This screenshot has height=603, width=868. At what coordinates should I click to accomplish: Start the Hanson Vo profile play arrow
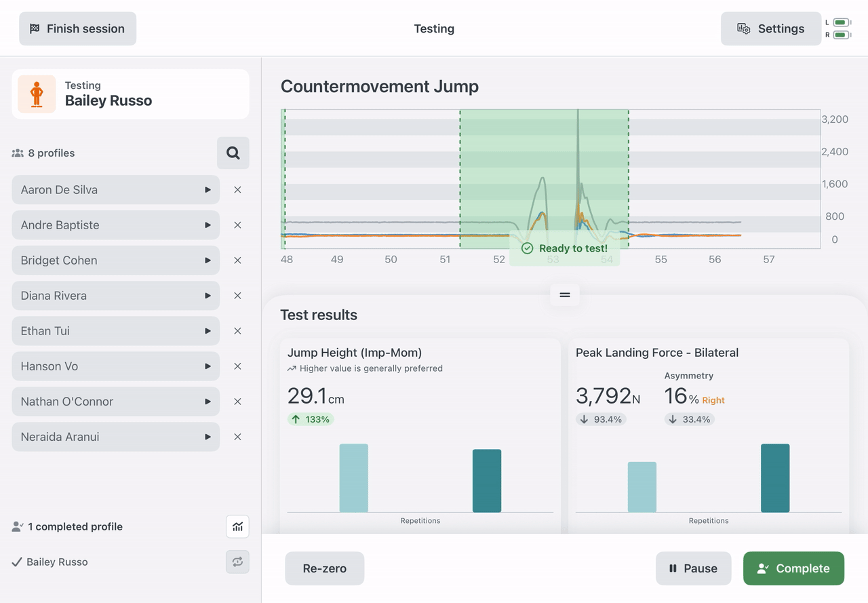point(208,366)
